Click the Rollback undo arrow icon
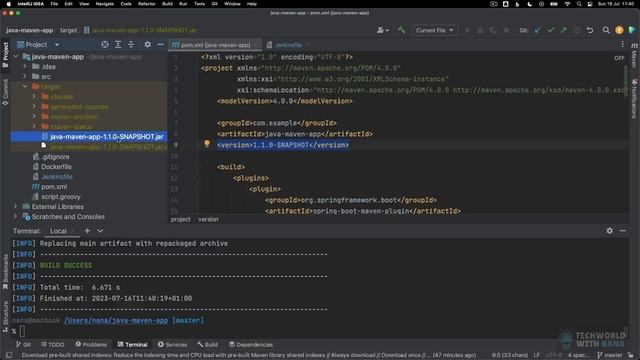The height and width of the screenshot is (360, 640). pyautogui.click(x=590, y=30)
